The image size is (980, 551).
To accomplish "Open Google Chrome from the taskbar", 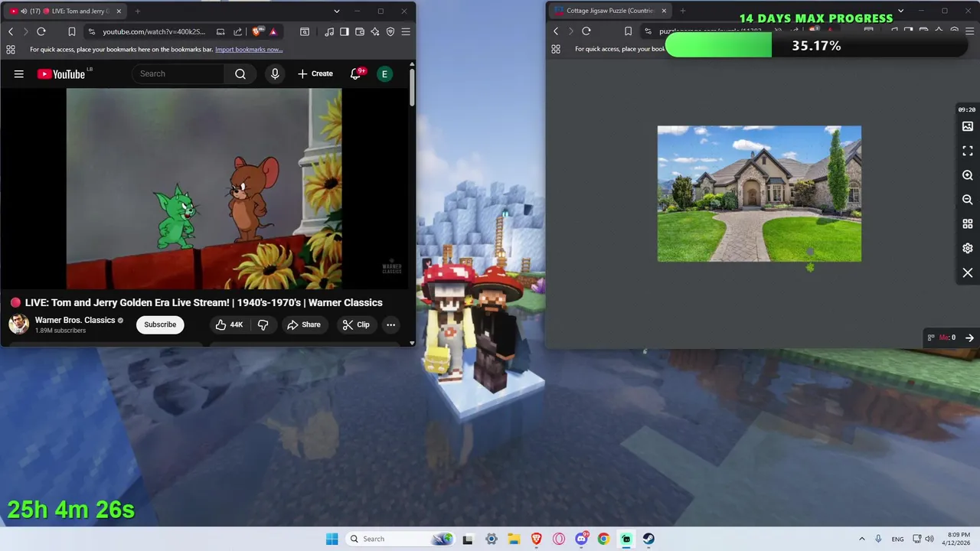I will 603,539.
